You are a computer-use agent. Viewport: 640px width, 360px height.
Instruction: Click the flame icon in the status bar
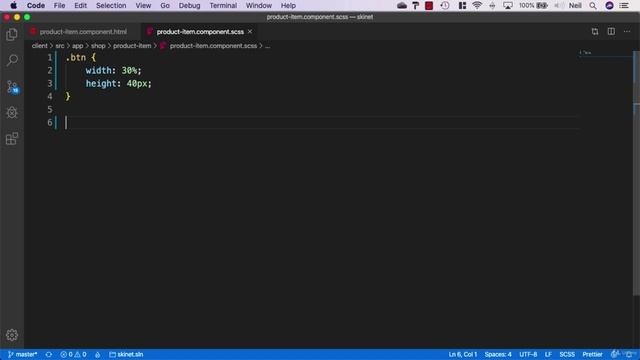[98, 354]
